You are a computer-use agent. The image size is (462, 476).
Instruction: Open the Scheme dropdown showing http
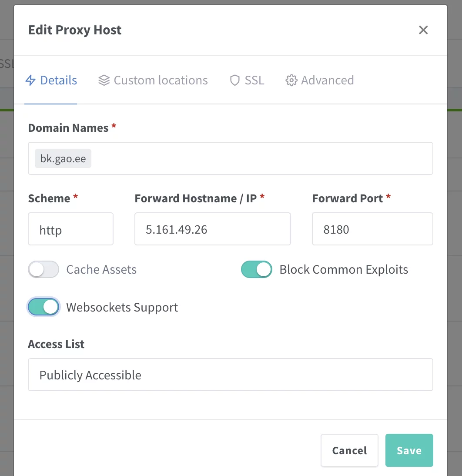[70, 229]
